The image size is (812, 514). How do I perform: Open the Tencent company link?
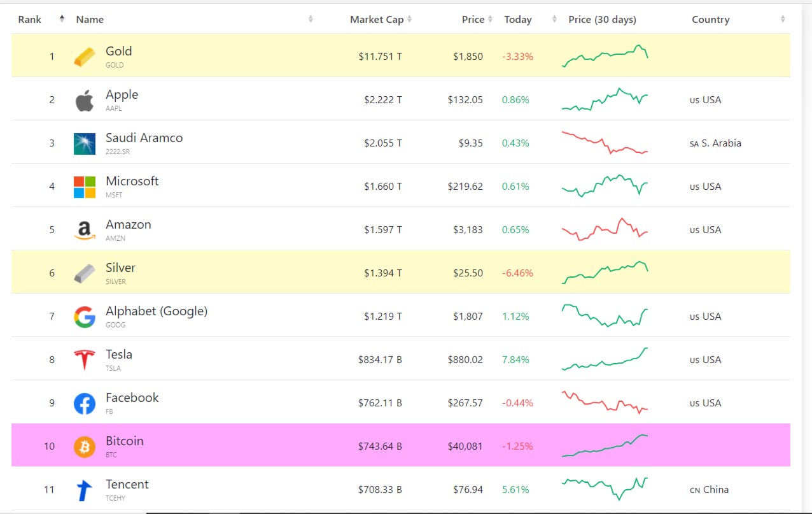[127, 485]
